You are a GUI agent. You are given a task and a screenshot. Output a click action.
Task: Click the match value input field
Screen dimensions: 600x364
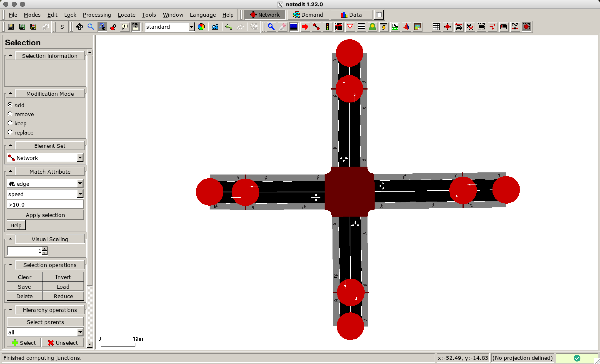(45, 204)
